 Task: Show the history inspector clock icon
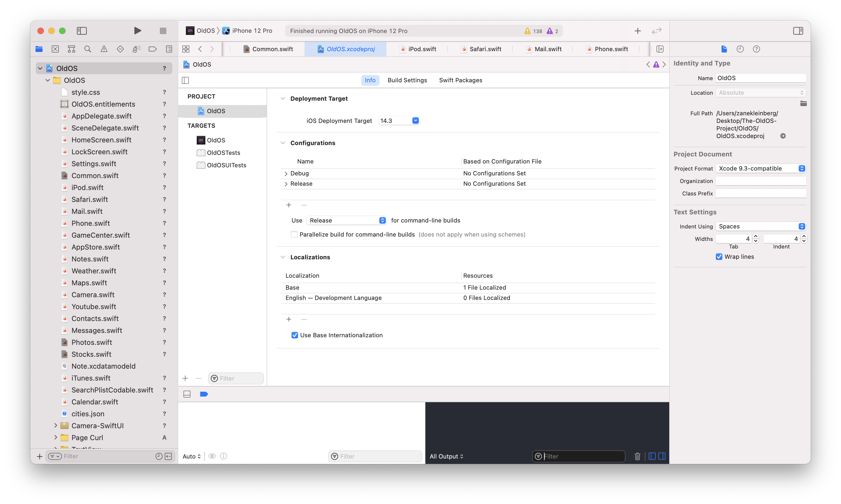740,49
